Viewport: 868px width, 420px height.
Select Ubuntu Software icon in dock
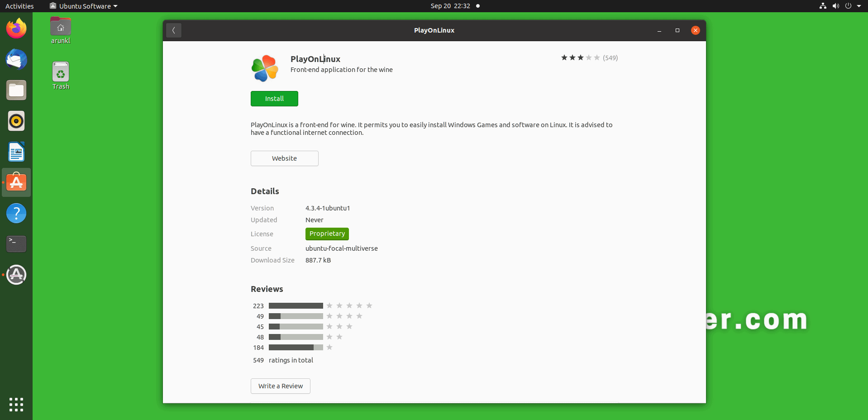click(x=16, y=182)
